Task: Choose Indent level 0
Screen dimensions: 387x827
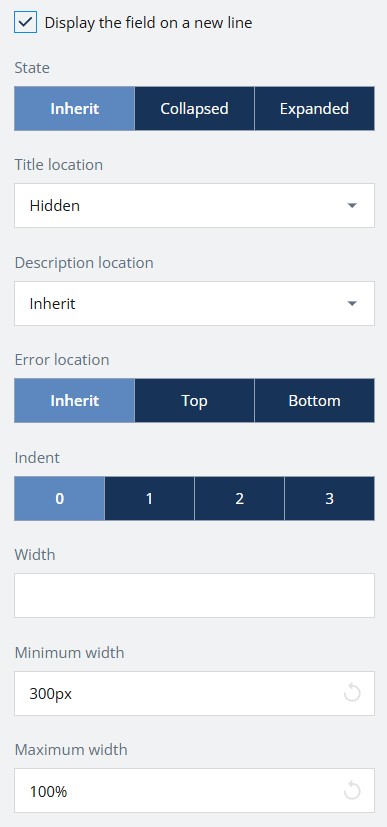Action: [x=60, y=498]
